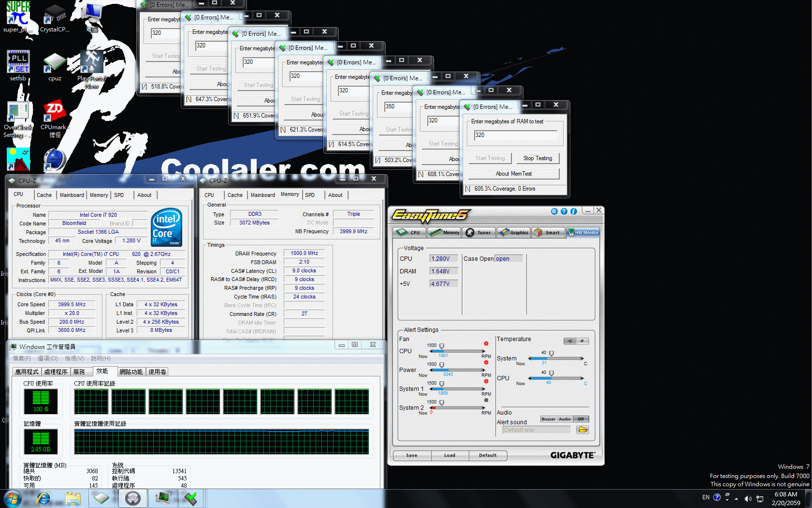Click the volume speaker tray icon

tap(748, 498)
